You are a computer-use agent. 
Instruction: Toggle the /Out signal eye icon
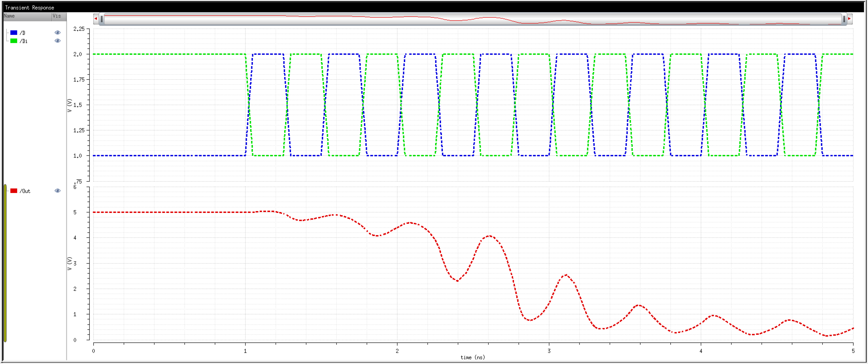coord(58,191)
